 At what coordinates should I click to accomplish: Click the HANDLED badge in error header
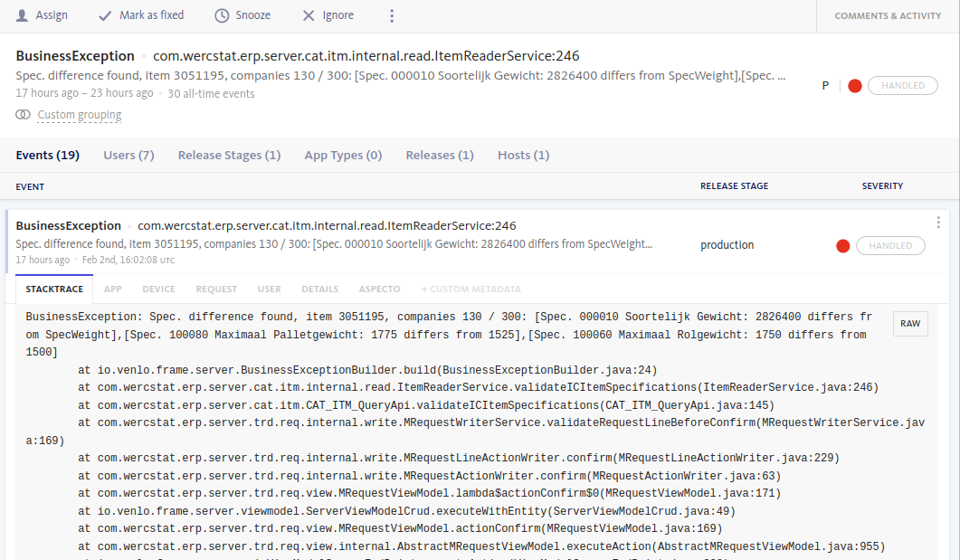tap(903, 86)
